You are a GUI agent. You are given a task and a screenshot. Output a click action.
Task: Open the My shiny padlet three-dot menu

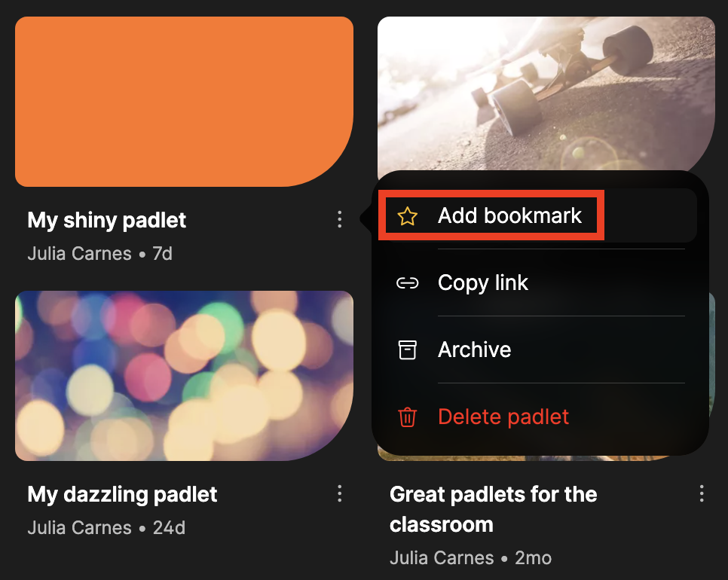click(339, 219)
